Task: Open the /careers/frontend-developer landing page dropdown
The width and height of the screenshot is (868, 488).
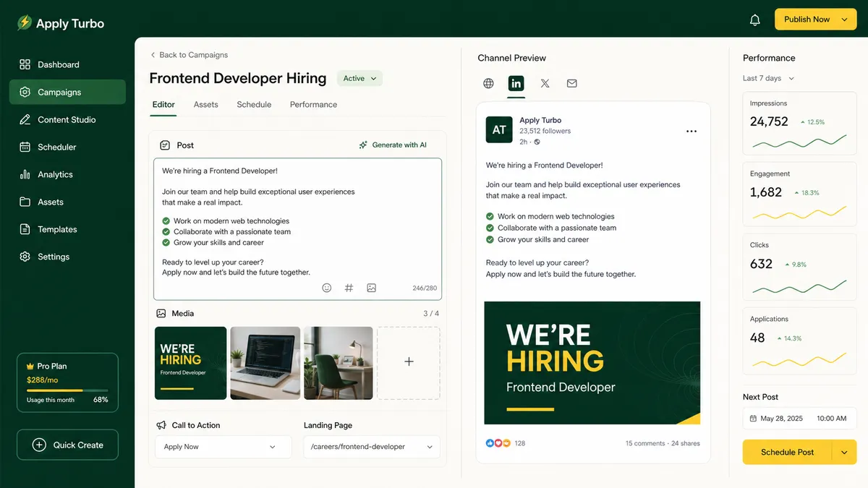Action: click(372, 447)
